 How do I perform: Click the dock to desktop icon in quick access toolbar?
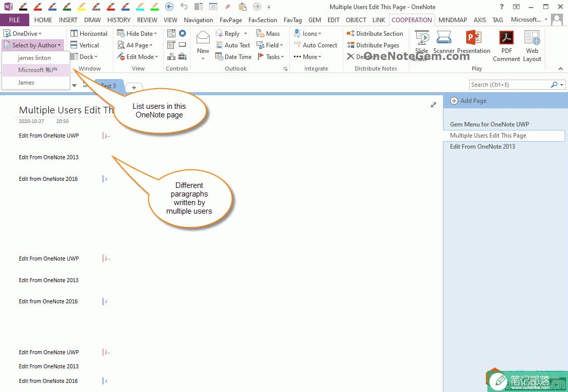[199, 7]
